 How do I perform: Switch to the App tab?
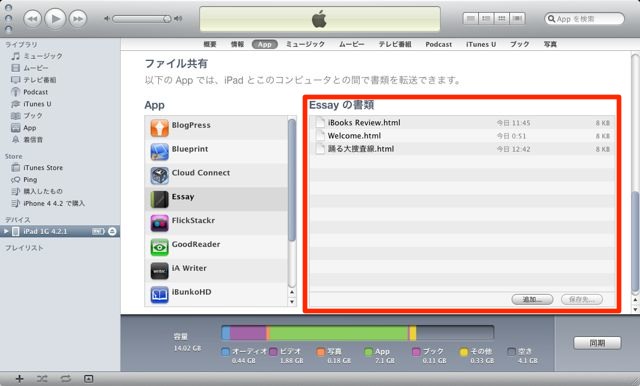(264, 44)
